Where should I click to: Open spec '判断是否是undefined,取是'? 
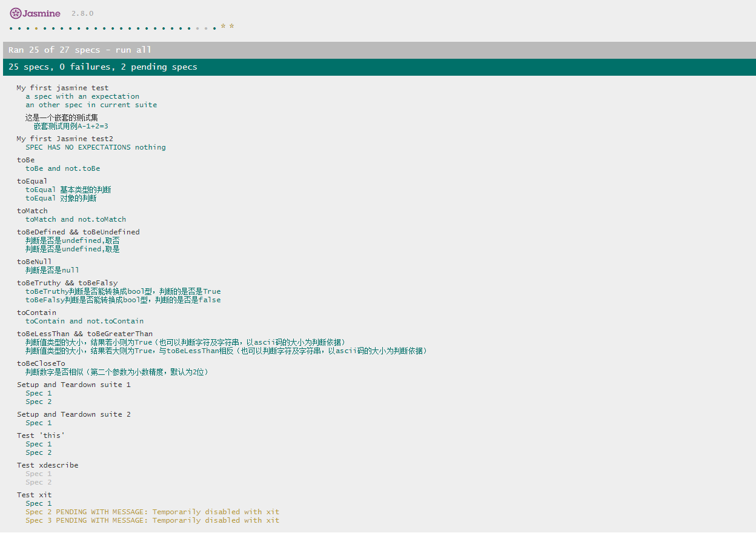73,249
